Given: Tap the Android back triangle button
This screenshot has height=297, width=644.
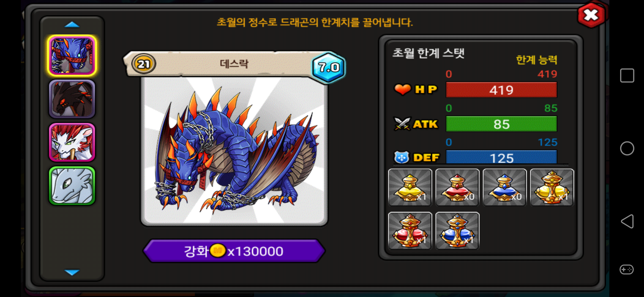Looking at the screenshot, I should 627,221.
